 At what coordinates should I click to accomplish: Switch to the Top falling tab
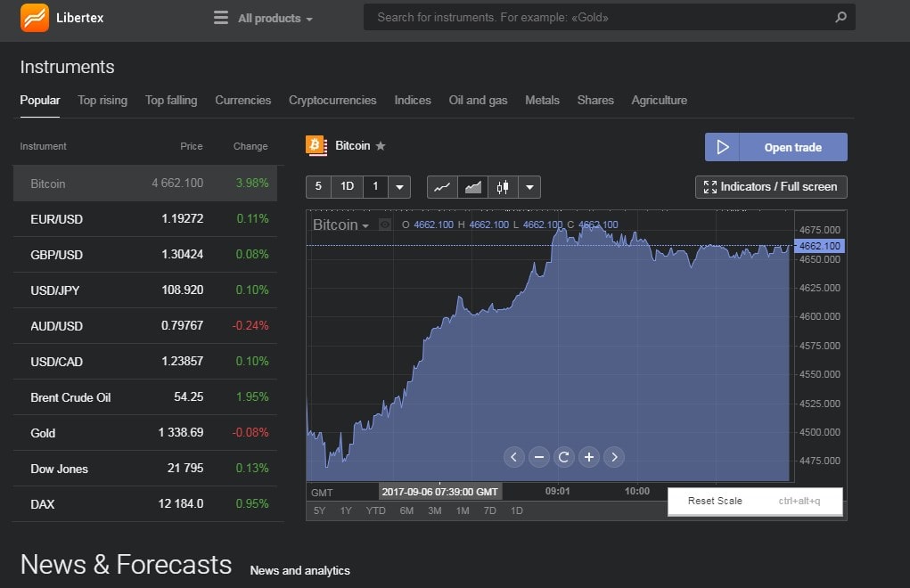[170, 100]
